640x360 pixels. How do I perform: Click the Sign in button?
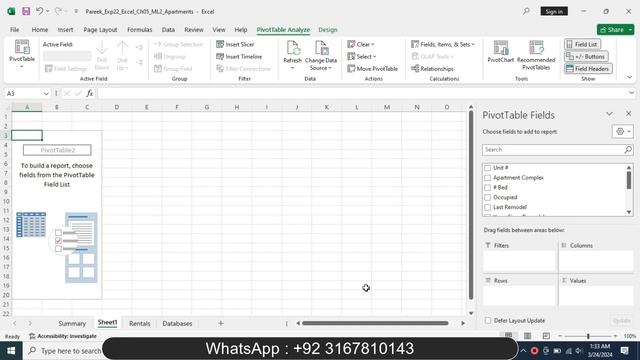click(x=554, y=11)
